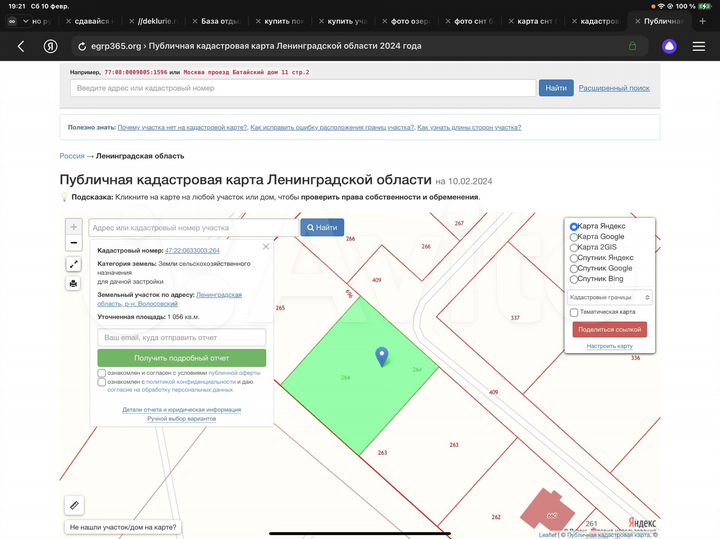The image size is (720, 539).
Task: Close the parcel info popup
Action: point(266,247)
